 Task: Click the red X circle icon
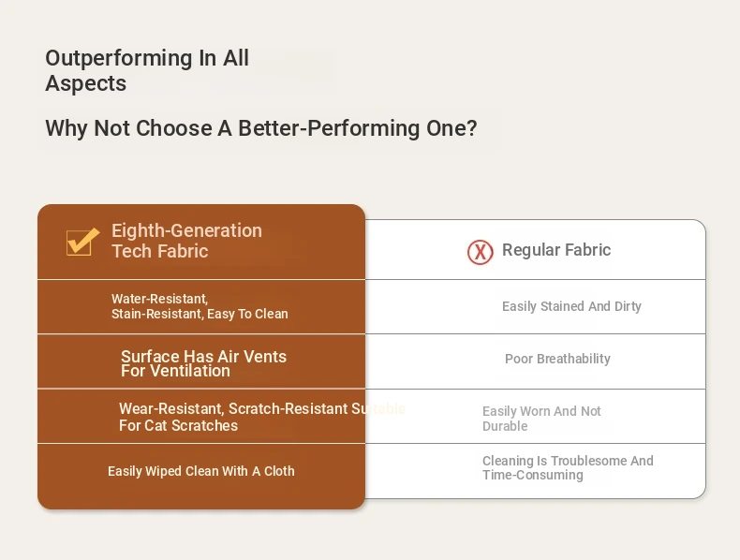(x=480, y=252)
